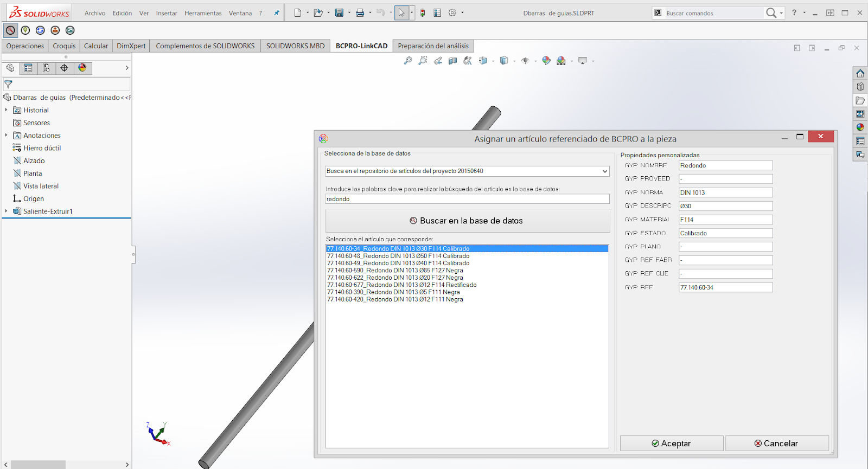Open the Herramientas menu

203,13
